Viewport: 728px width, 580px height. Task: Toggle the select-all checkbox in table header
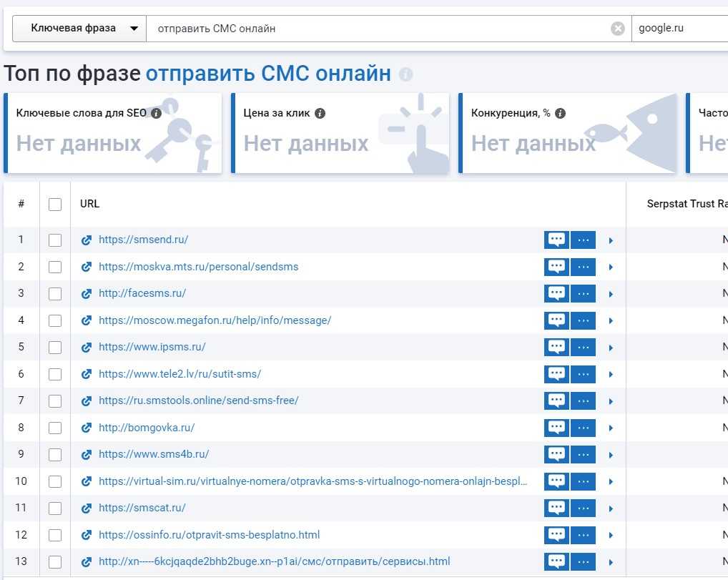point(55,205)
